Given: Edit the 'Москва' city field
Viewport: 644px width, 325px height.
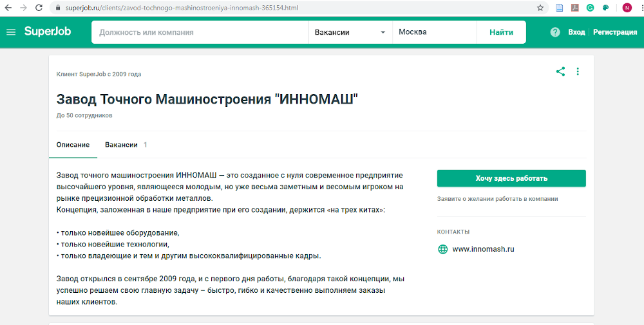Looking at the screenshot, I should [x=435, y=32].
